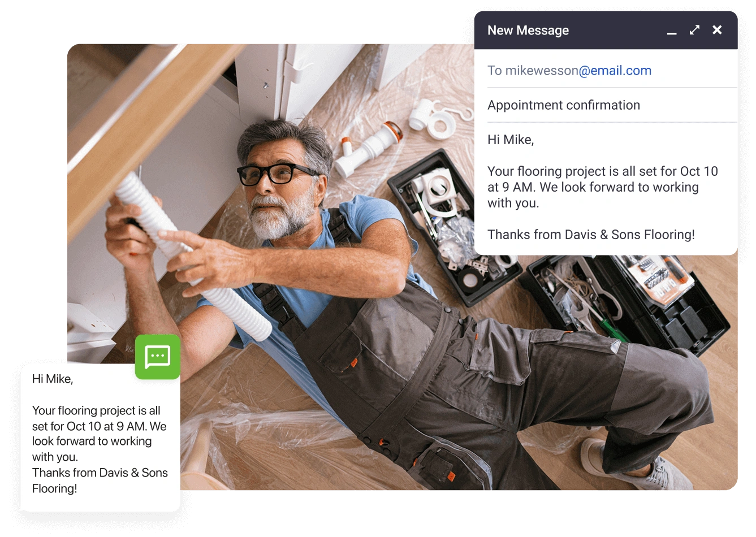Select the mikewesson@email.com recipient address

[578, 71]
